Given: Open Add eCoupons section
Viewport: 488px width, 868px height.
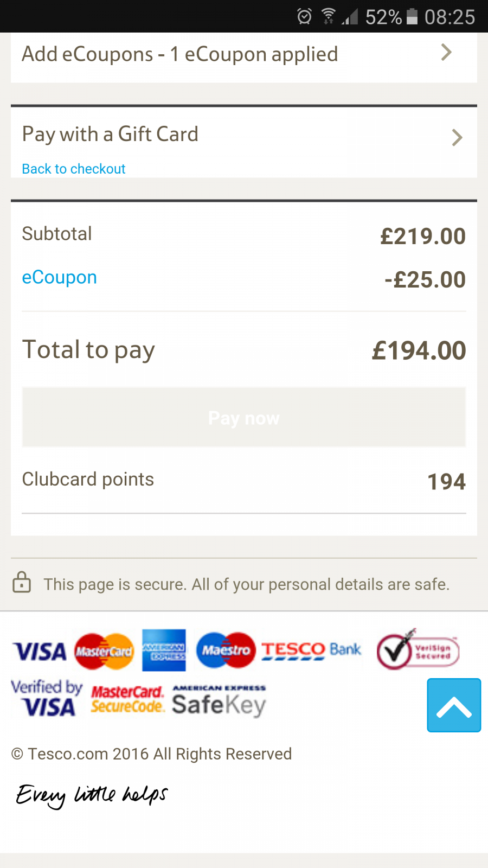Looking at the screenshot, I should pos(179,54).
